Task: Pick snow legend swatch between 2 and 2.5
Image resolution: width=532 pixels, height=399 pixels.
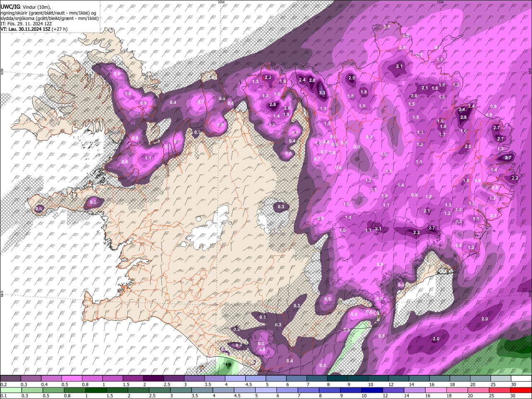Action: (153, 379)
